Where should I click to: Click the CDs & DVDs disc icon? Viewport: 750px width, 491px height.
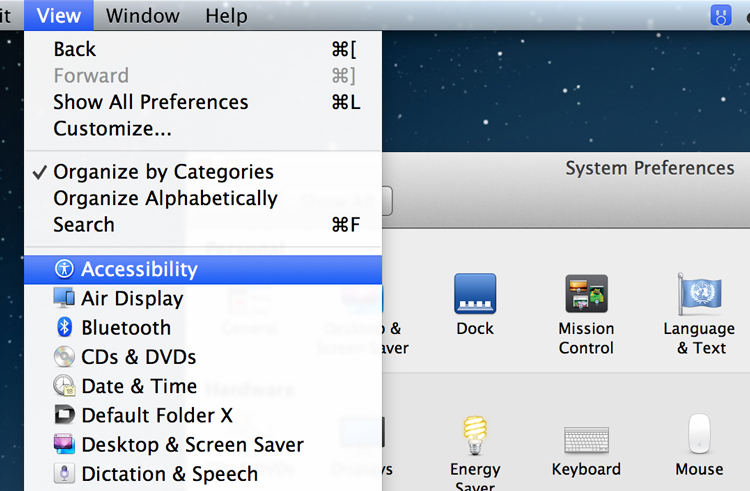pyautogui.click(x=64, y=357)
